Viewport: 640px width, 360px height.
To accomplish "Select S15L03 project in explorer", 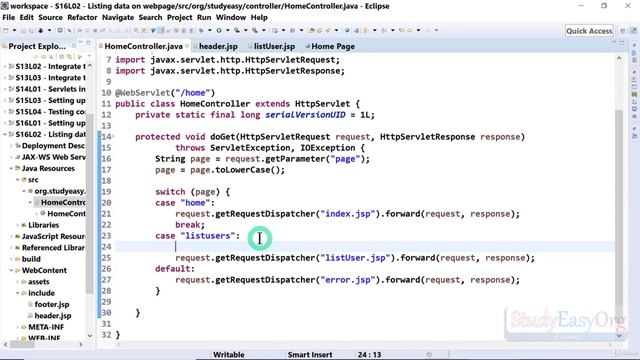I will tap(50, 100).
